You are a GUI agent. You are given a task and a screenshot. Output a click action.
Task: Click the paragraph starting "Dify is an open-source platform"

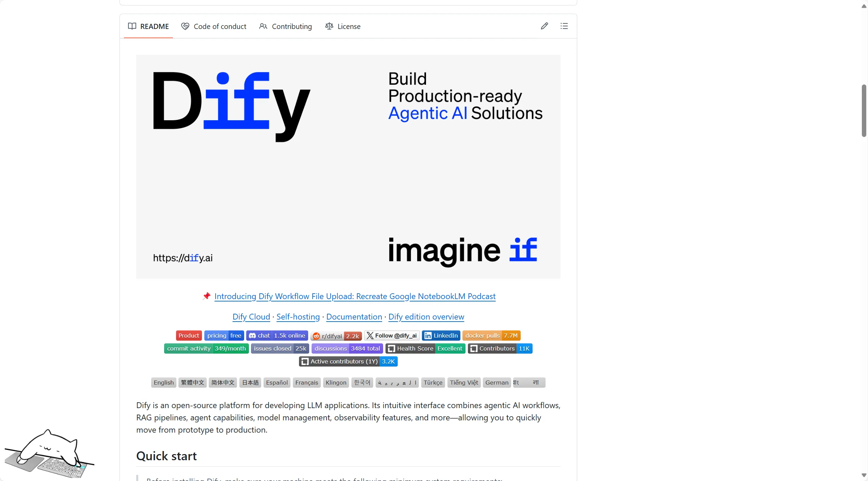coord(348,418)
